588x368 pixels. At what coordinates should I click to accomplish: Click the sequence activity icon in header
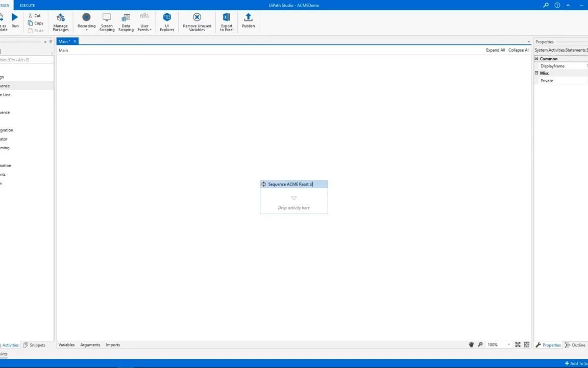pyautogui.click(x=263, y=185)
